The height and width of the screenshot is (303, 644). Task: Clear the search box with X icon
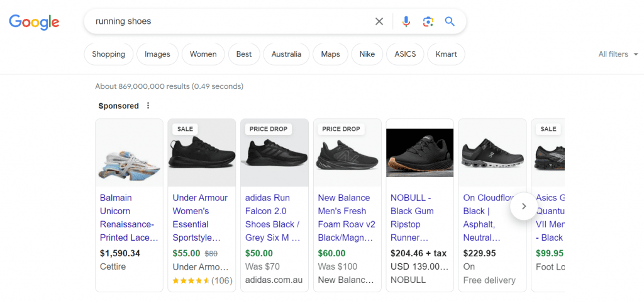(x=379, y=21)
